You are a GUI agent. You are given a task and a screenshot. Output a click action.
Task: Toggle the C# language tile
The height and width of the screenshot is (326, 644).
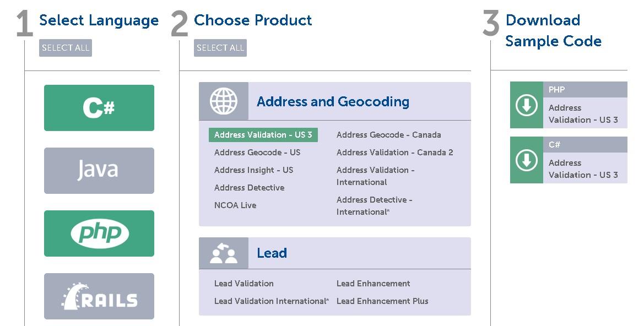pyautogui.click(x=99, y=108)
